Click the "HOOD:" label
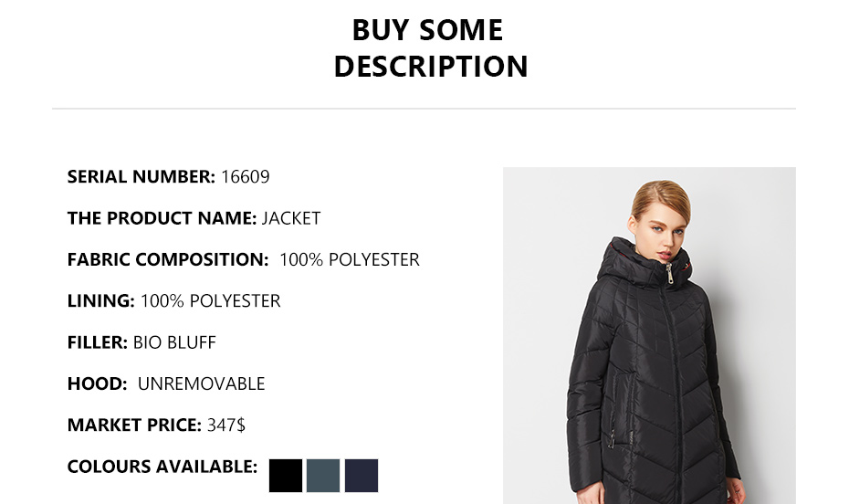This screenshot has width=849, height=504. (97, 384)
